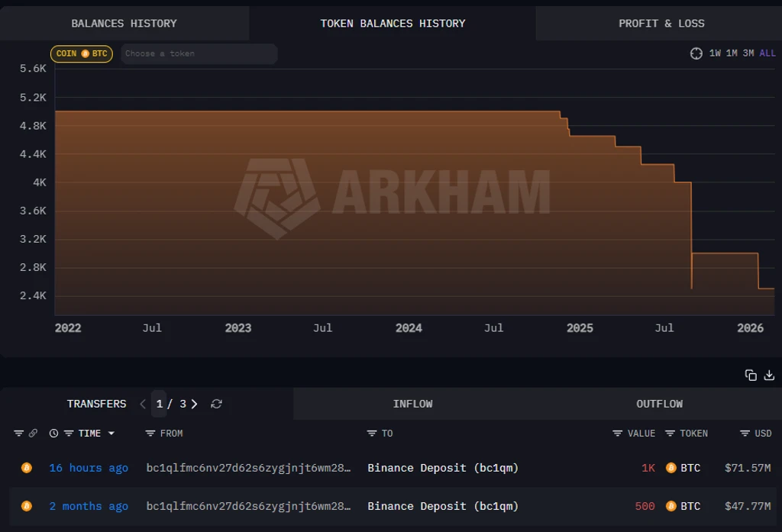Open the Inflow tab
Viewport: 782px width, 532px height.
coord(412,404)
